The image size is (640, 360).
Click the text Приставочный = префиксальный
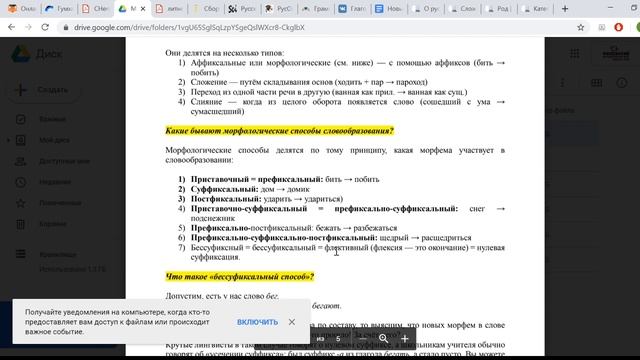pos(257,179)
